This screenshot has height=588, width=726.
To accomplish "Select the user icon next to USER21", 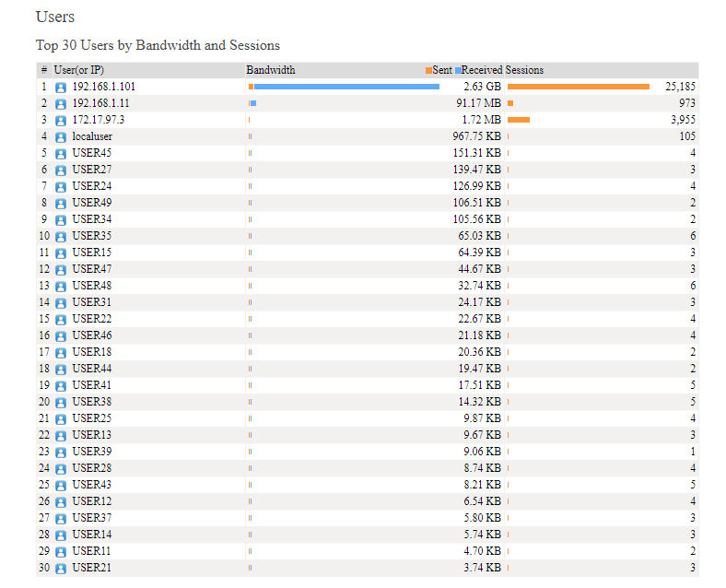I will [61, 569].
